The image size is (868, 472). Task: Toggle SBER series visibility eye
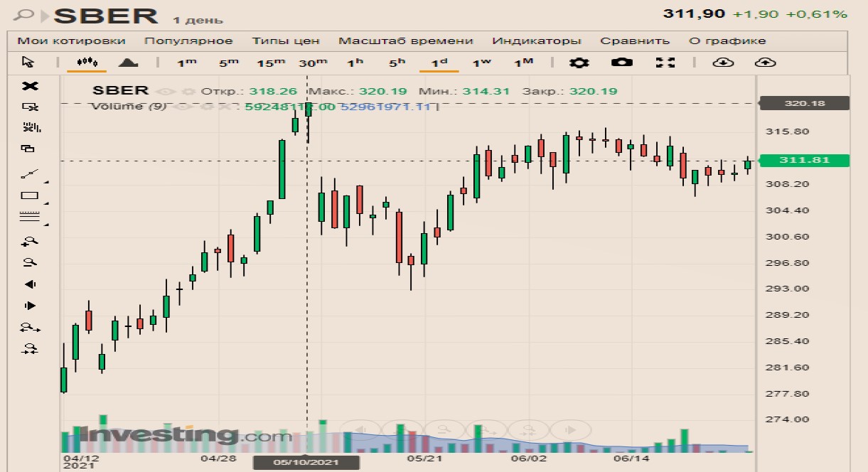point(166,92)
